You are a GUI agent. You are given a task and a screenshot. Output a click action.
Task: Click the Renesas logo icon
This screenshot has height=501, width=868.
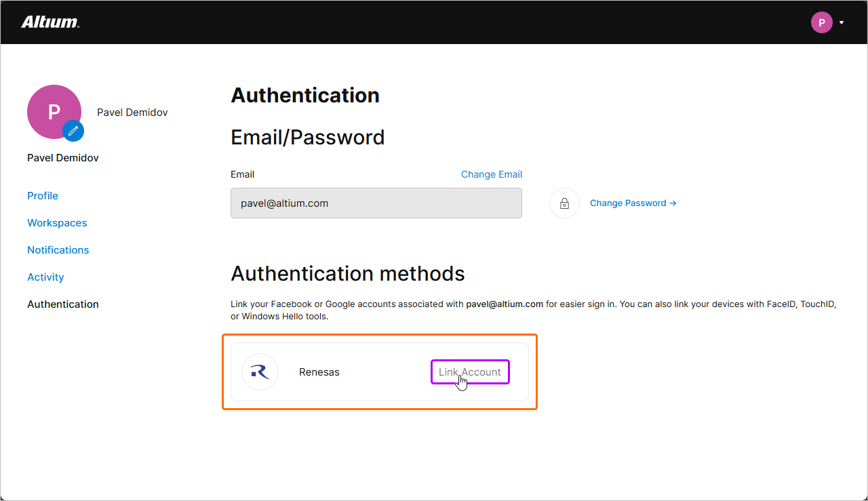pyautogui.click(x=260, y=372)
